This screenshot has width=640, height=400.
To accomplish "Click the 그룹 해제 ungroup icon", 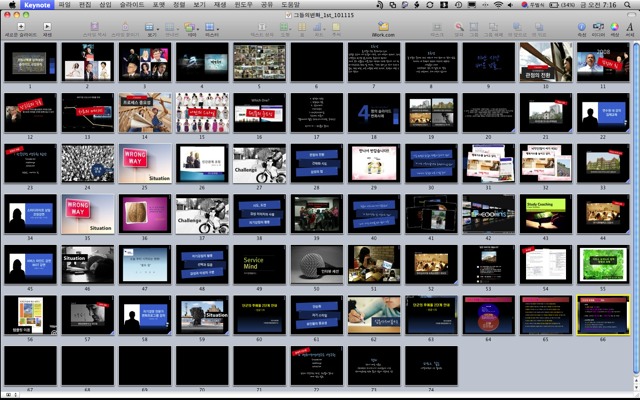I will tap(493, 27).
